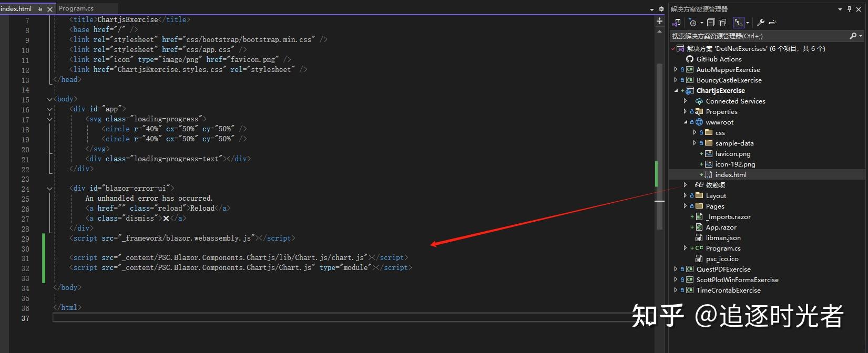Toggle pin on the index.html tab
The height and width of the screenshot is (353, 868).
tap(40, 9)
